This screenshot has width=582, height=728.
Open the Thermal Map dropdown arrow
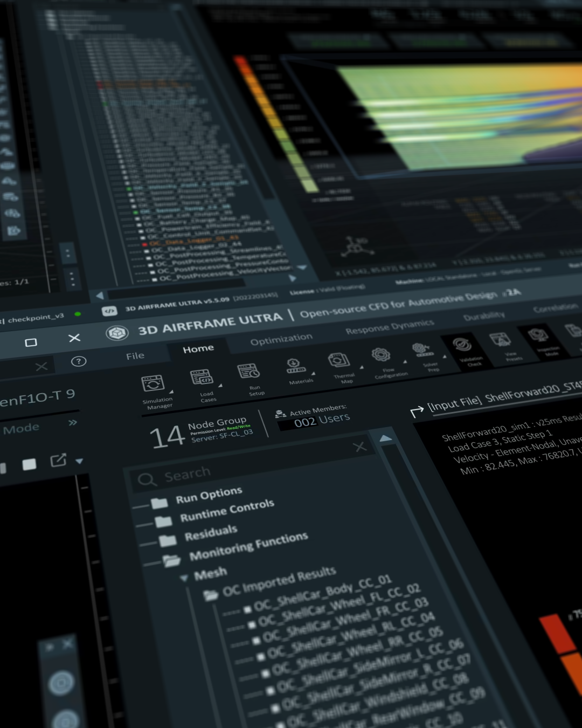point(362,367)
